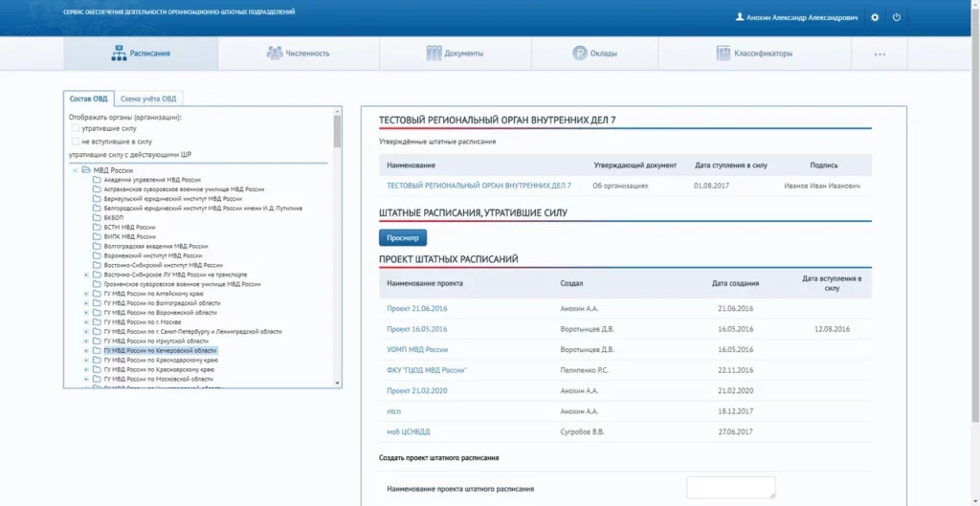Screen dimensions: 980x506
Task: Open ФКУ "ГЦОД МВД России" project link
Action: click(427, 370)
